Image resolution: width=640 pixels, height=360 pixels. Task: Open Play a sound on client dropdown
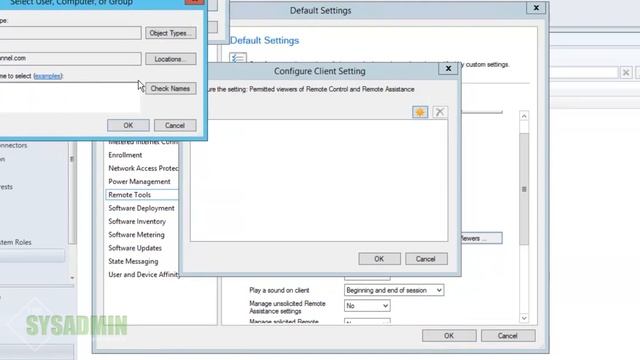[394, 290]
